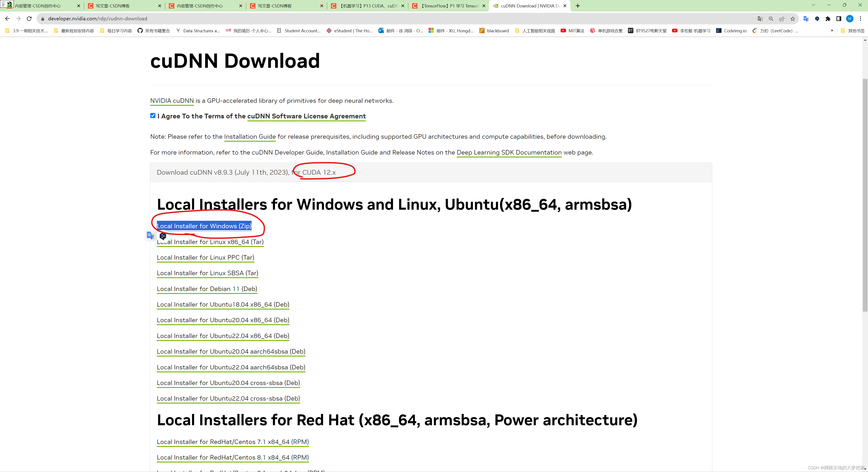Toggle the browser side panel icon
Image resolution: width=868 pixels, height=472 pixels.
point(839,19)
